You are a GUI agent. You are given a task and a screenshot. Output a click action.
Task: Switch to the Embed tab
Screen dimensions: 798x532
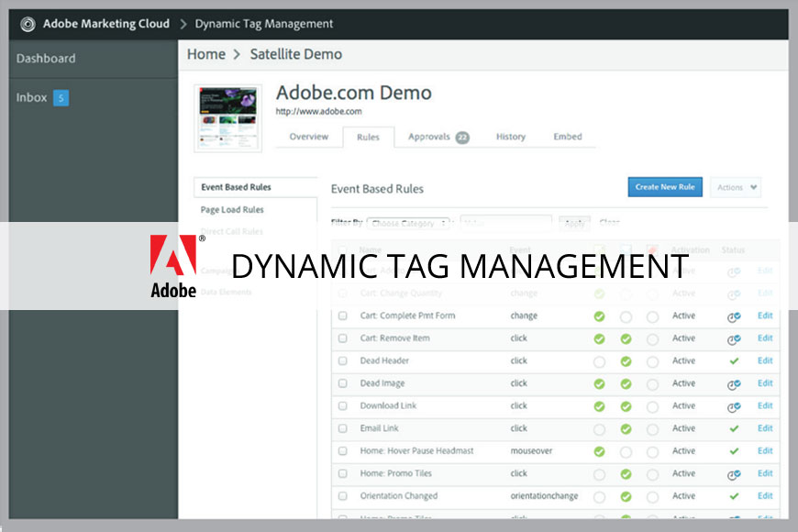[568, 137]
